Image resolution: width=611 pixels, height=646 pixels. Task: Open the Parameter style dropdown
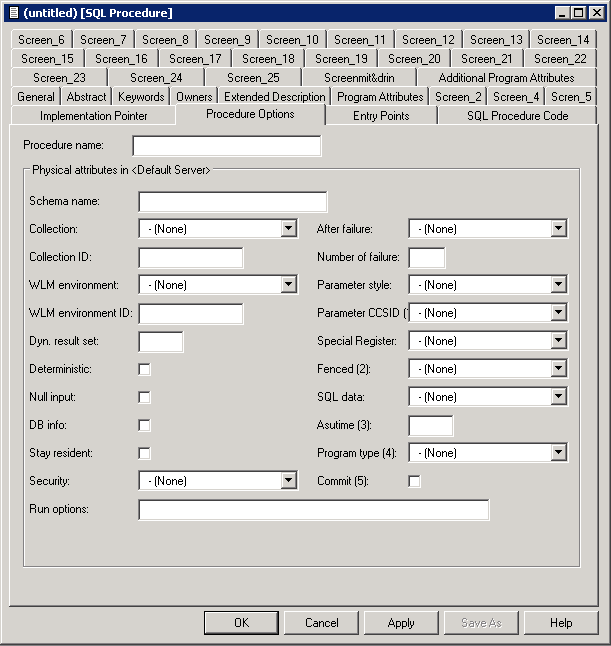pyautogui.click(x=558, y=285)
